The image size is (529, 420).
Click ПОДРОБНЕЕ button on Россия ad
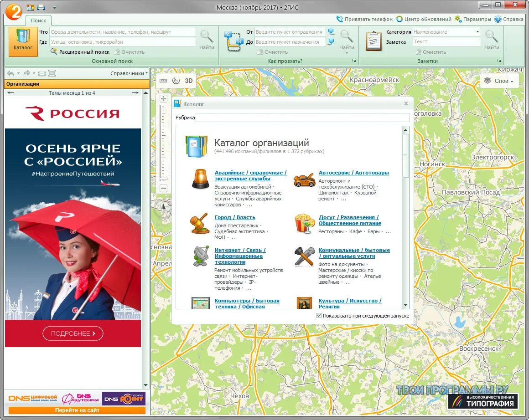click(73, 333)
